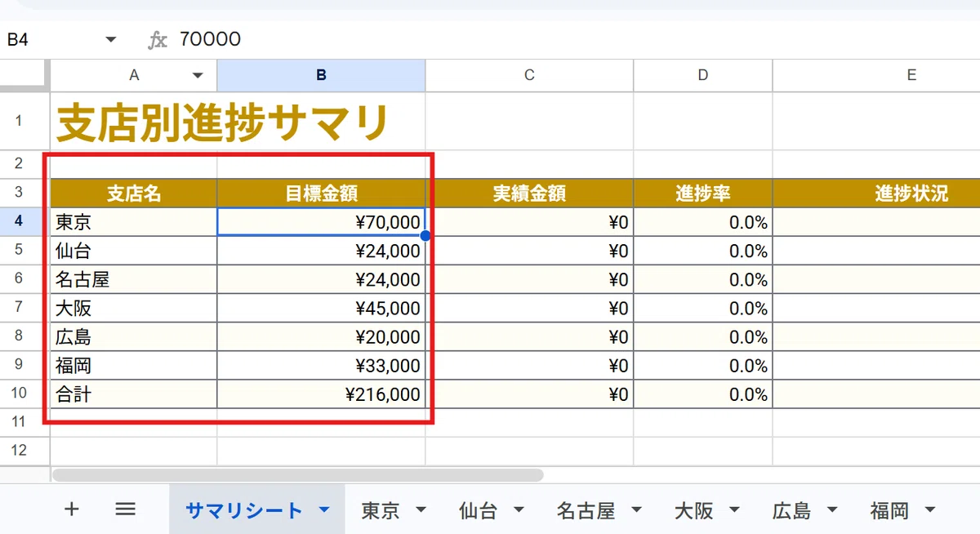This screenshot has width=980, height=534.
Task: Select the サマリシート sheet tab
Action: [x=244, y=510]
